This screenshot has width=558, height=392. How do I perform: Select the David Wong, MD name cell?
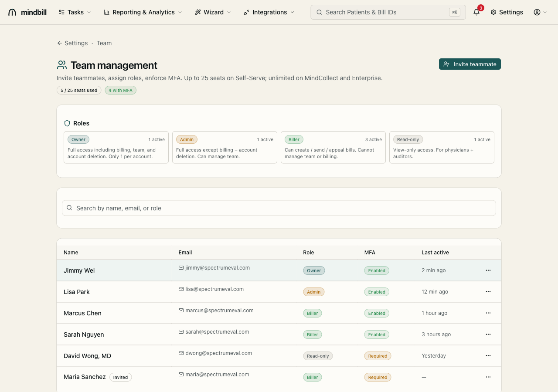point(87,356)
